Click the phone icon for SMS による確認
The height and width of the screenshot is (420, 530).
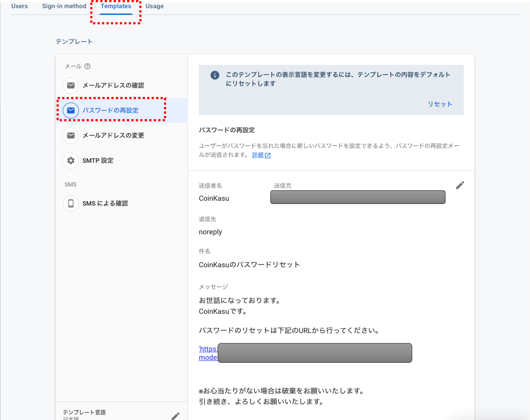tap(71, 204)
